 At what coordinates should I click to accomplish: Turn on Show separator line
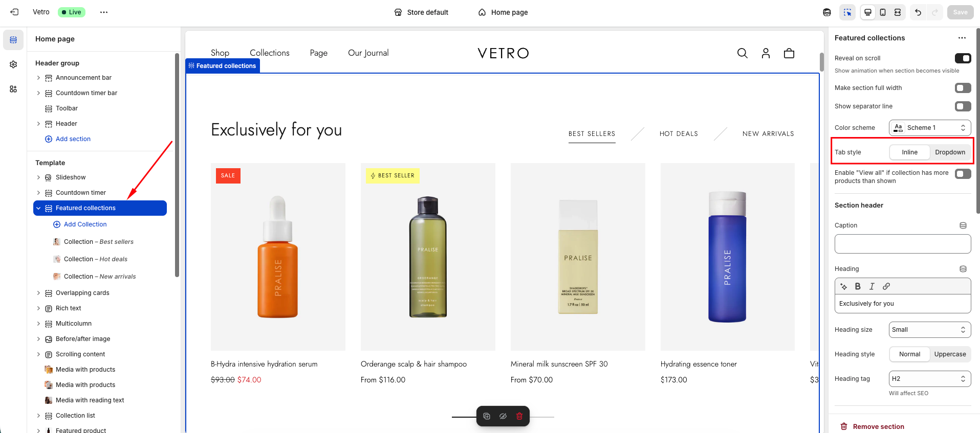963,106
